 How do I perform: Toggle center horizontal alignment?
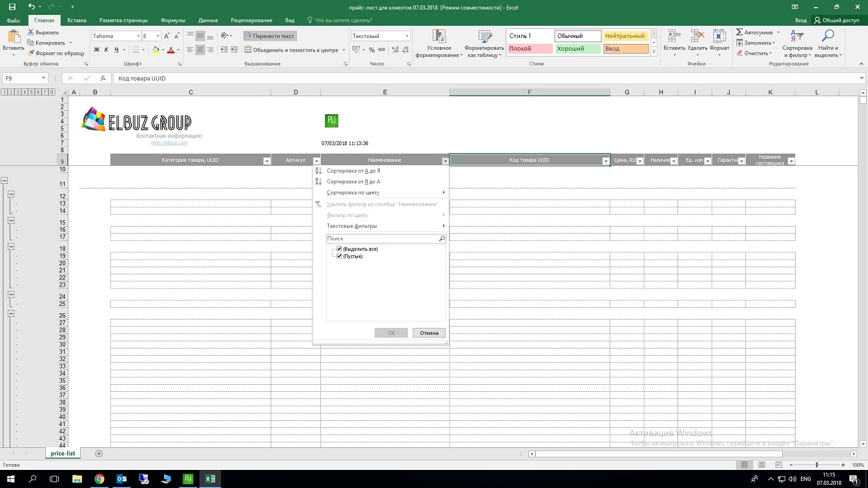200,50
